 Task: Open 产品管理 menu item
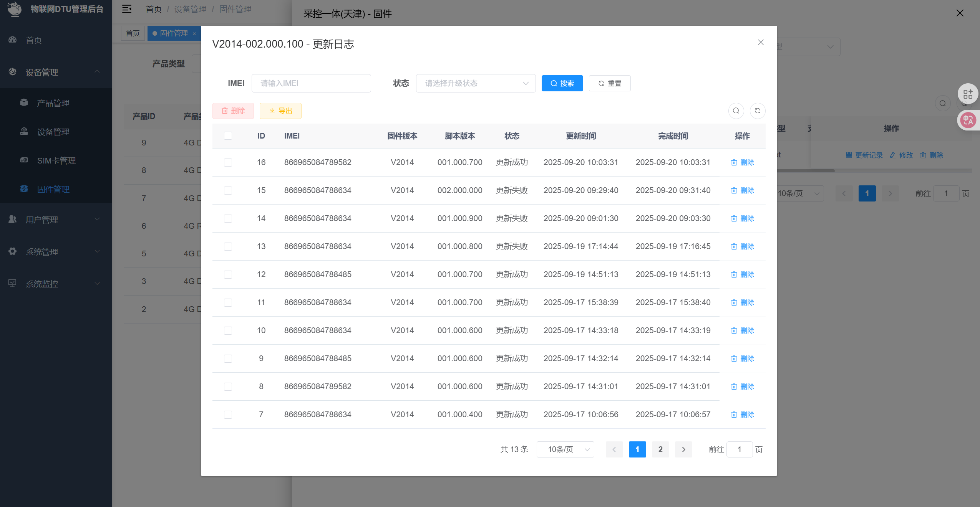(56, 102)
